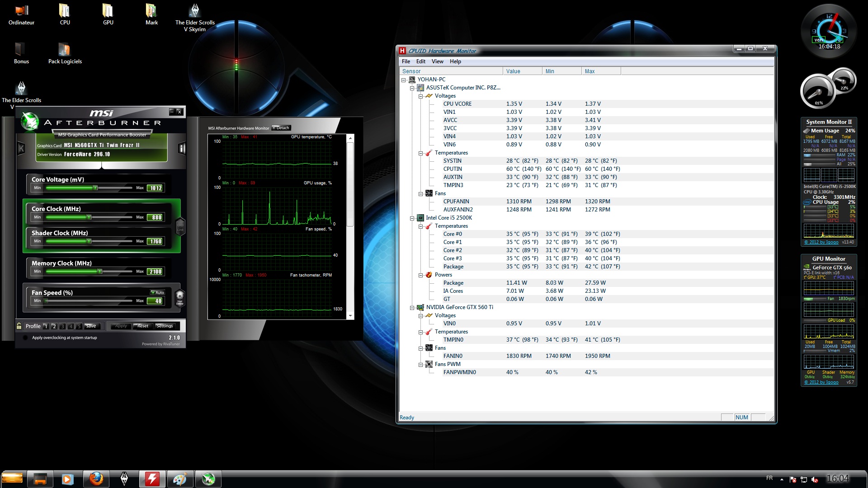
Task: Toggle the Auto fan speed button
Action: (x=158, y=293)
